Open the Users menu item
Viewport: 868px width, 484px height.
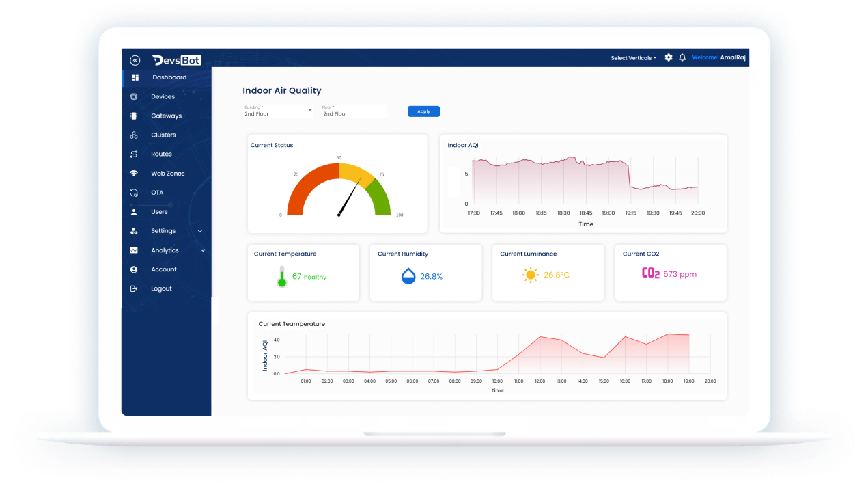coord(159,212)
